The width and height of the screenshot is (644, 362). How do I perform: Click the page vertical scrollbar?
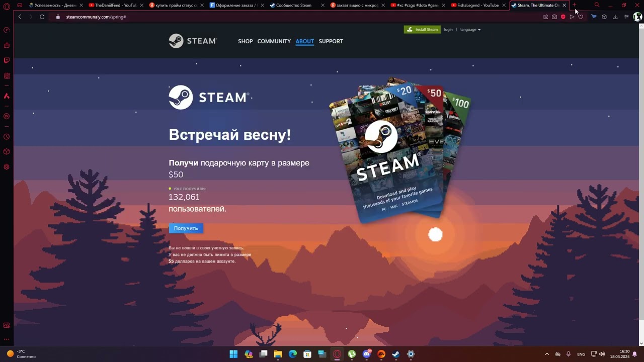coord(641,184)
